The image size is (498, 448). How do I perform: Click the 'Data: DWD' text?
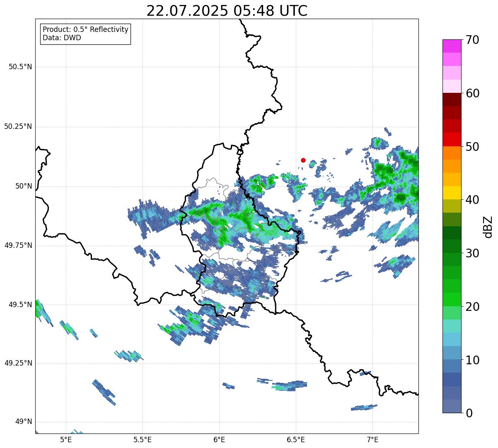tap(62, 38)
